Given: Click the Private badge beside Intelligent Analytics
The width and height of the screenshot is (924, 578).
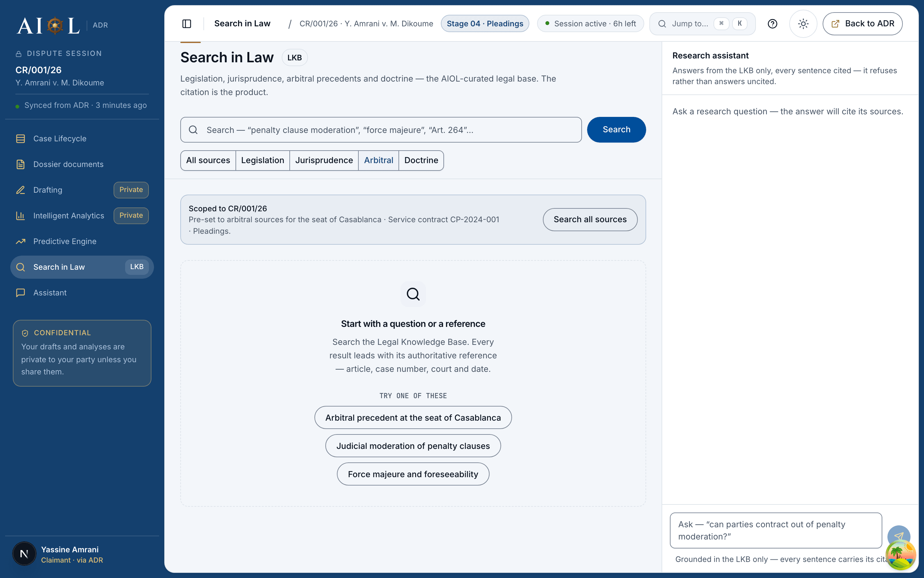Looking at the screenshot, I should [x=131, y=215].
